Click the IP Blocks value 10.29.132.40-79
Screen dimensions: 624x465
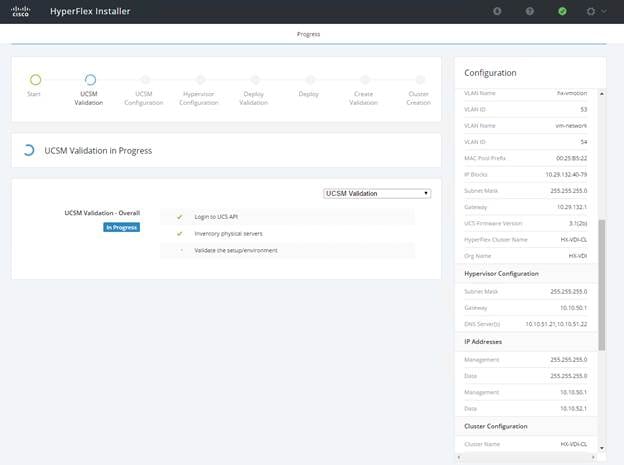566,175
